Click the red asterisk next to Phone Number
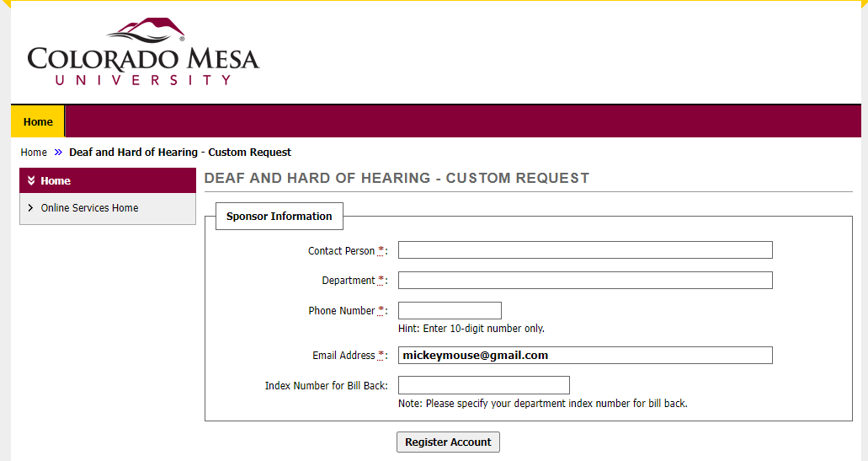The image size is (868, 461). [x=381, y=310]
